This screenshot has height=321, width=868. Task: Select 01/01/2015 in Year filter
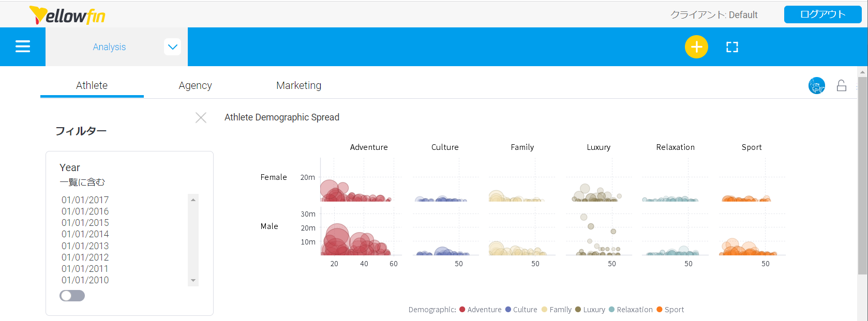click(85, 223)
